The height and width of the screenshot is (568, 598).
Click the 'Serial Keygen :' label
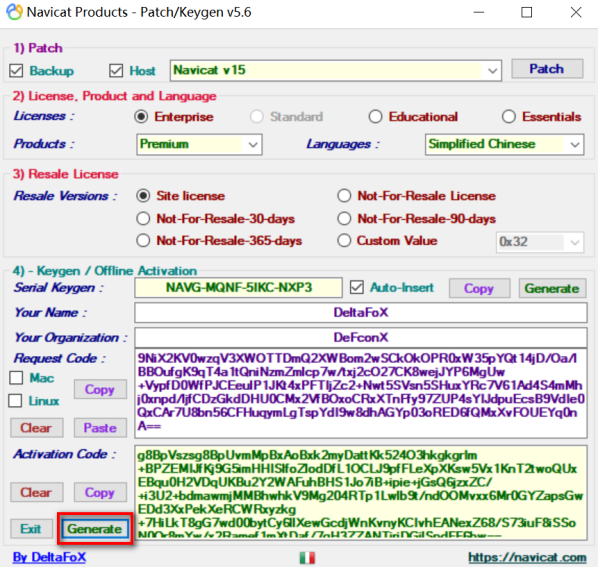pos(58,288)
